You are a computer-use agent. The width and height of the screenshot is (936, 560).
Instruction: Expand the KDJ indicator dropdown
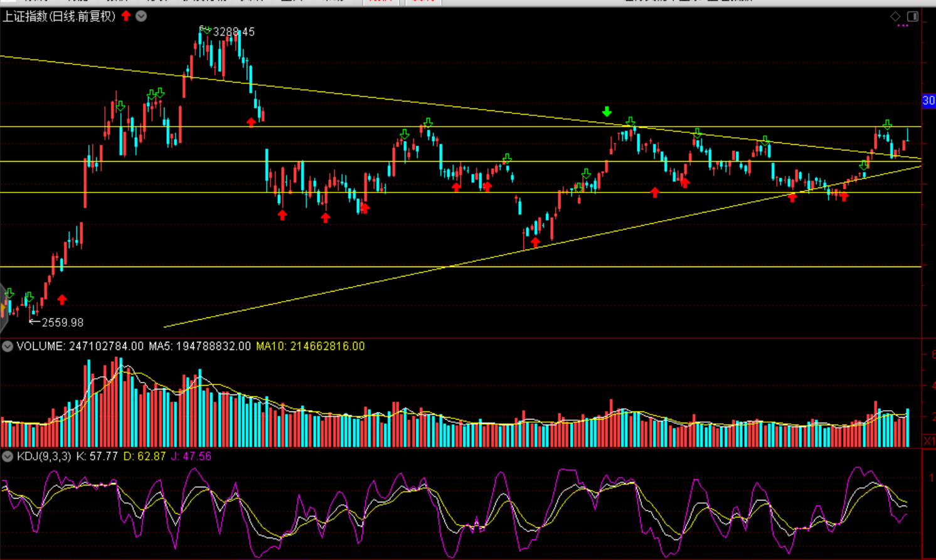(x=8, y=457)
